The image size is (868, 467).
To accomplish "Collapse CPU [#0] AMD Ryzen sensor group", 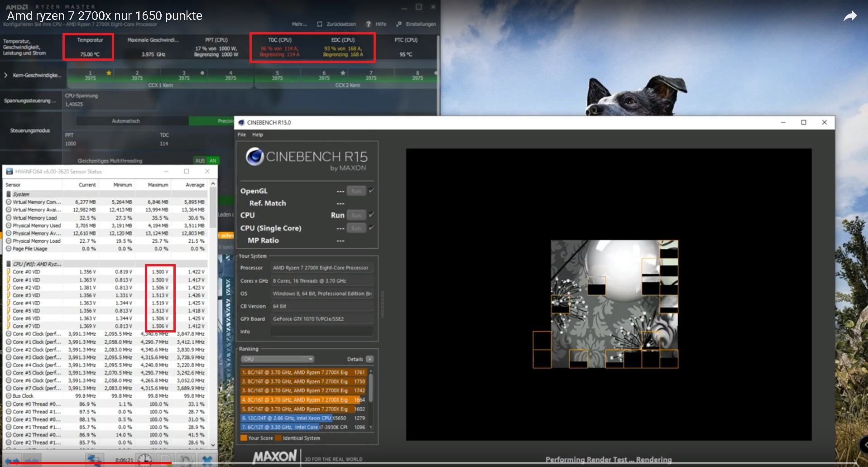I will pyautogui.click(x=9, y=264).
